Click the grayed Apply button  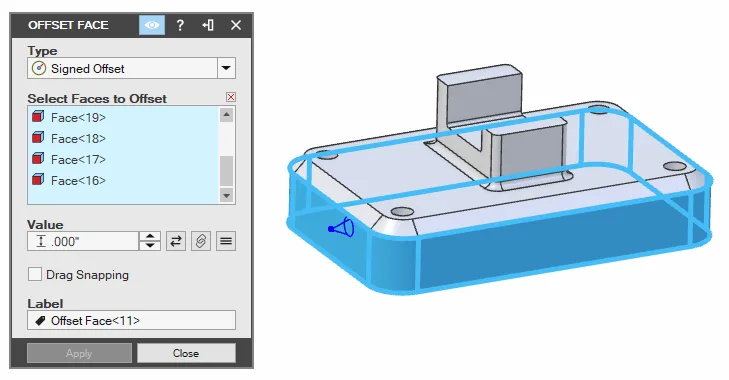(79, 353)
